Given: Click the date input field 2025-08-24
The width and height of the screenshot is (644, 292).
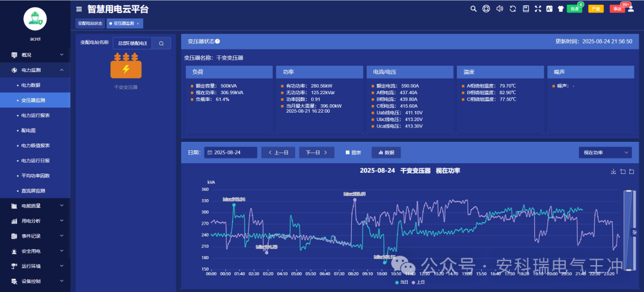Looking at the screenshot, I should [x=231, y=153].
